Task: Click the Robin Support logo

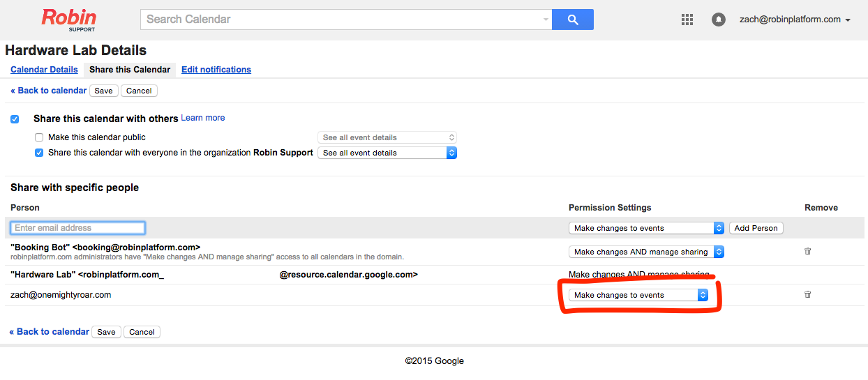Action: [68, 20]
